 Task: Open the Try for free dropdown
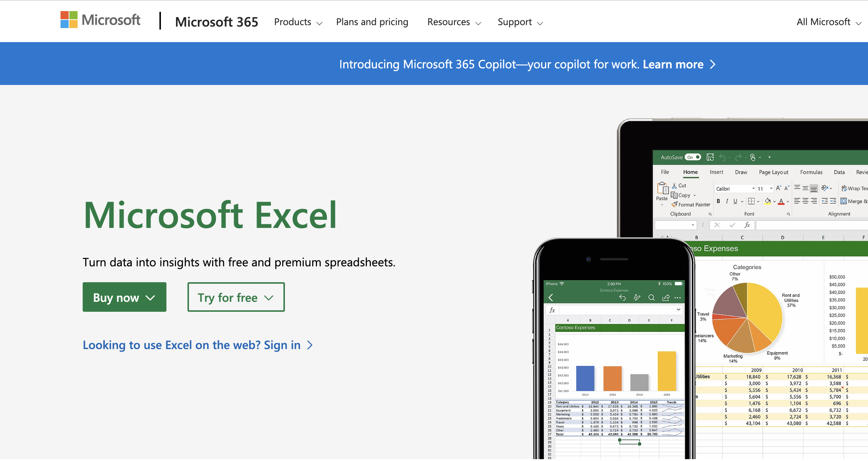click(236, 297)
